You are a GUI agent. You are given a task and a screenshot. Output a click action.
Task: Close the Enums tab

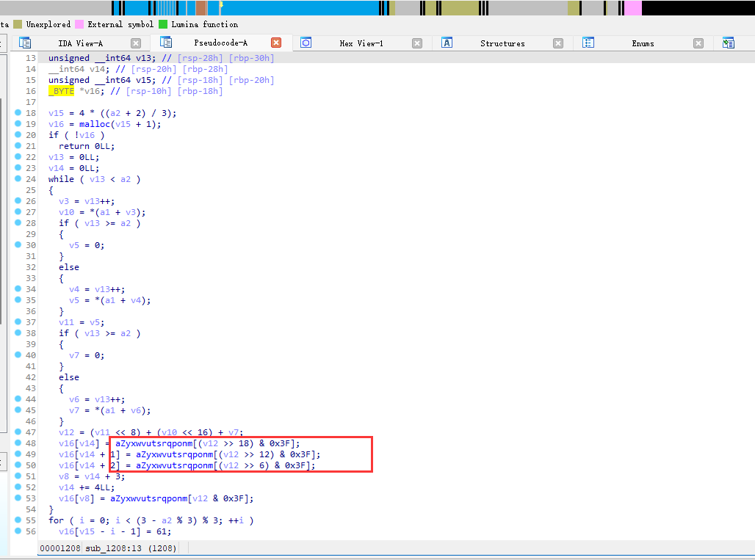click(698, 43)
